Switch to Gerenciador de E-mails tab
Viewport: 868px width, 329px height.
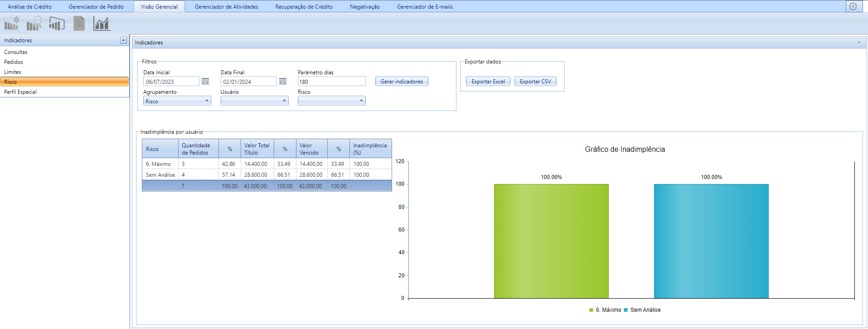pyautogui.click(x=425, y=7)
